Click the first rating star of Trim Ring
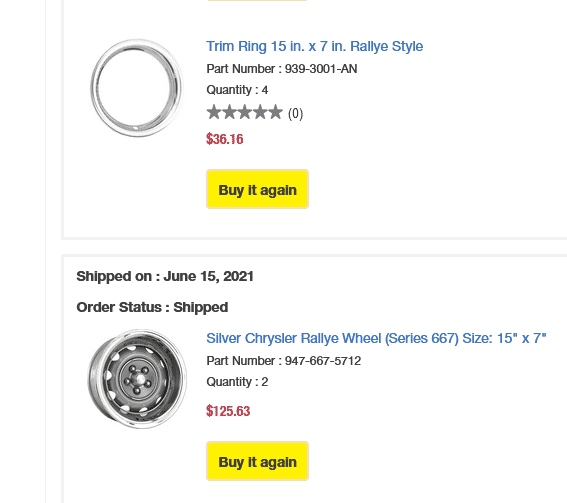This screenshot has height=503, width=567. pyautogui.click(x=214, y=112)
